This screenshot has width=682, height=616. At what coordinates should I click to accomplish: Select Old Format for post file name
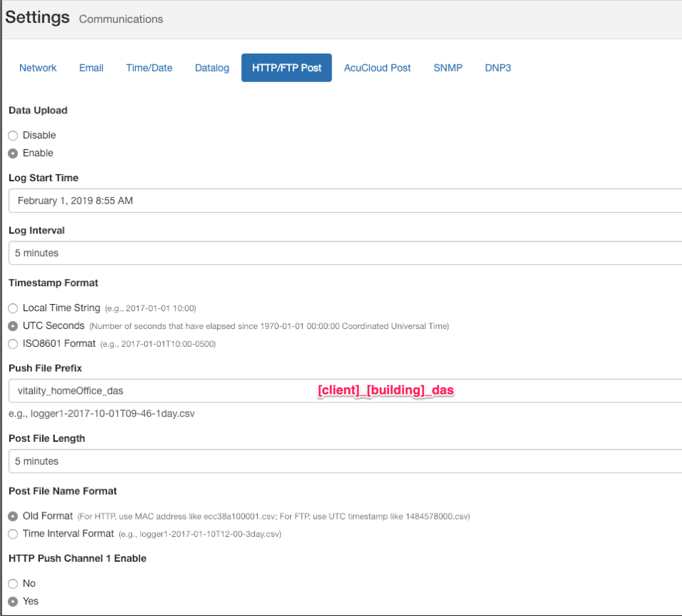[x=13, y=516]
